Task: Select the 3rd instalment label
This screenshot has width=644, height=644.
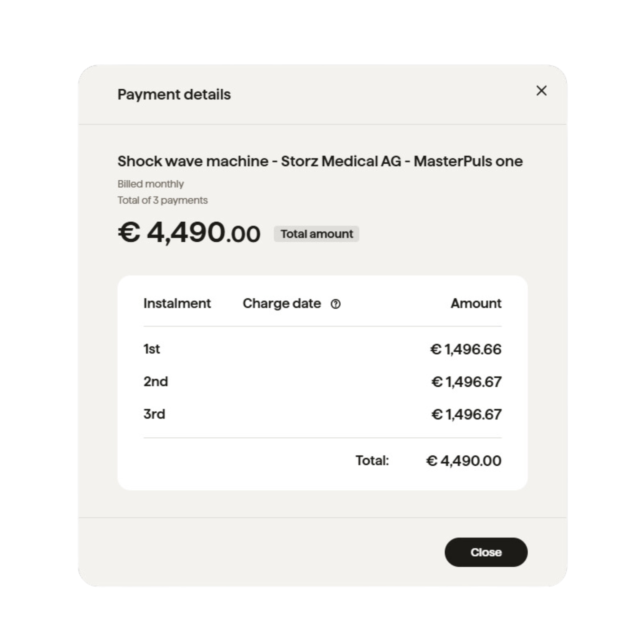Action: [x=154, y=414]
